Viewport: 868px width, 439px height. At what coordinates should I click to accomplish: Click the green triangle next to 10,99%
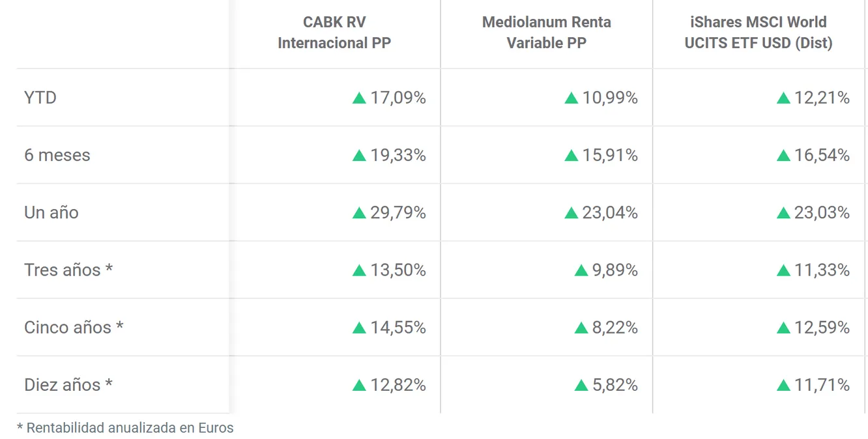571,98
